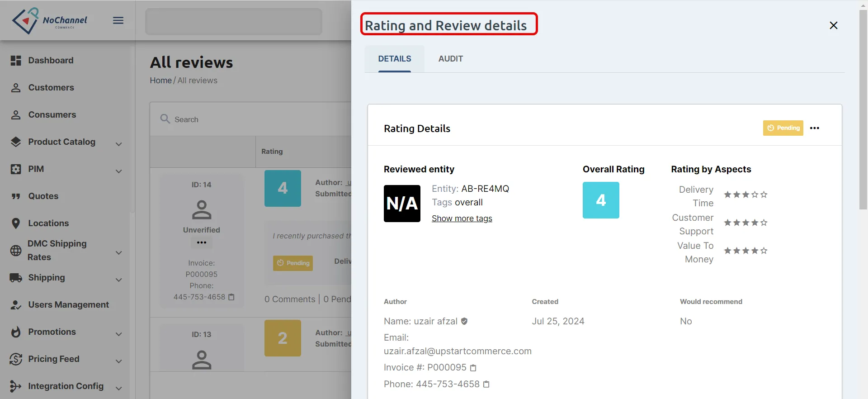
Task: Open the Customers section
Action: [x=51, y=87]
